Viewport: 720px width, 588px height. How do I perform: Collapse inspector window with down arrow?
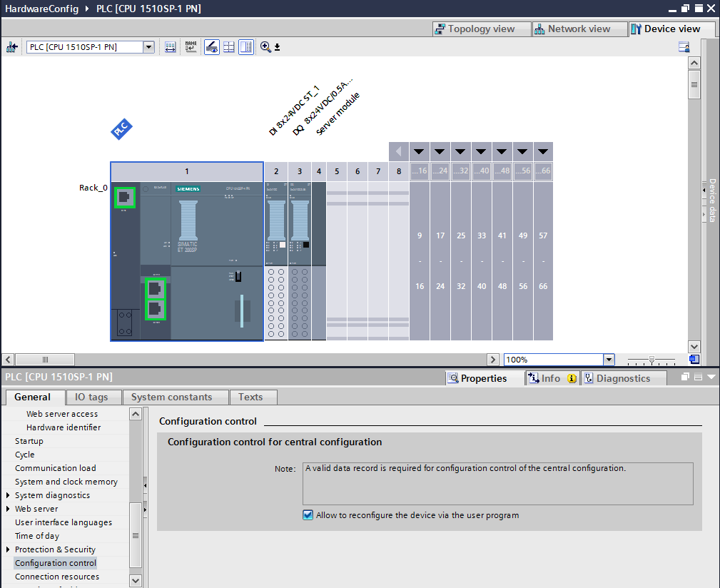click(x=711, y=377)
